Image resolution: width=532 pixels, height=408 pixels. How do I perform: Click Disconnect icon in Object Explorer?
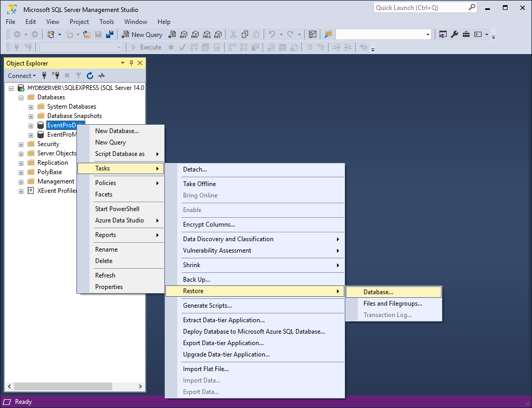click(x=56, y=75)
